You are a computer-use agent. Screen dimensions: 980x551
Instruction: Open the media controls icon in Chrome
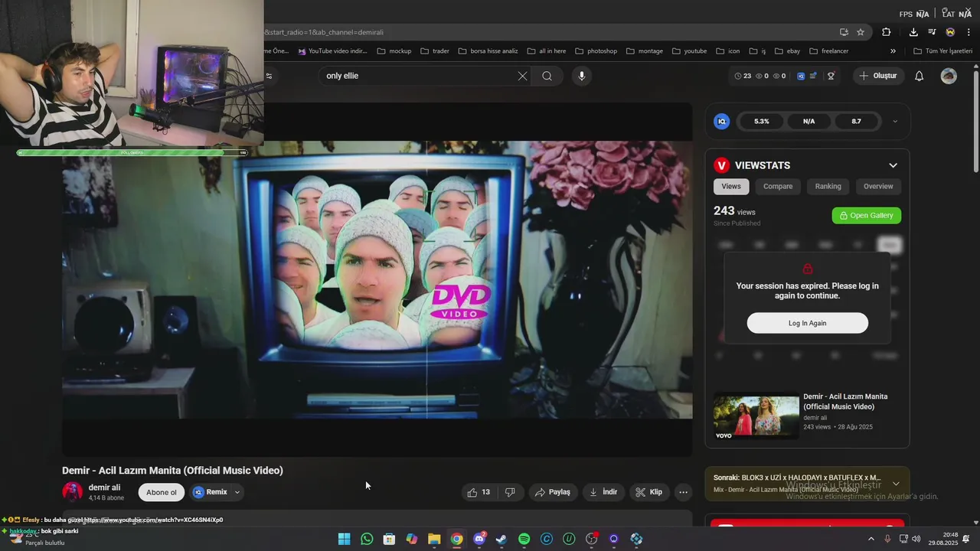tap(932, 32)
